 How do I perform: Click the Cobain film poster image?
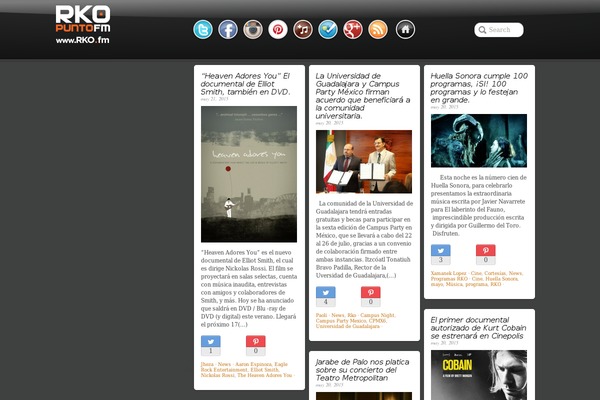(479, 375)
